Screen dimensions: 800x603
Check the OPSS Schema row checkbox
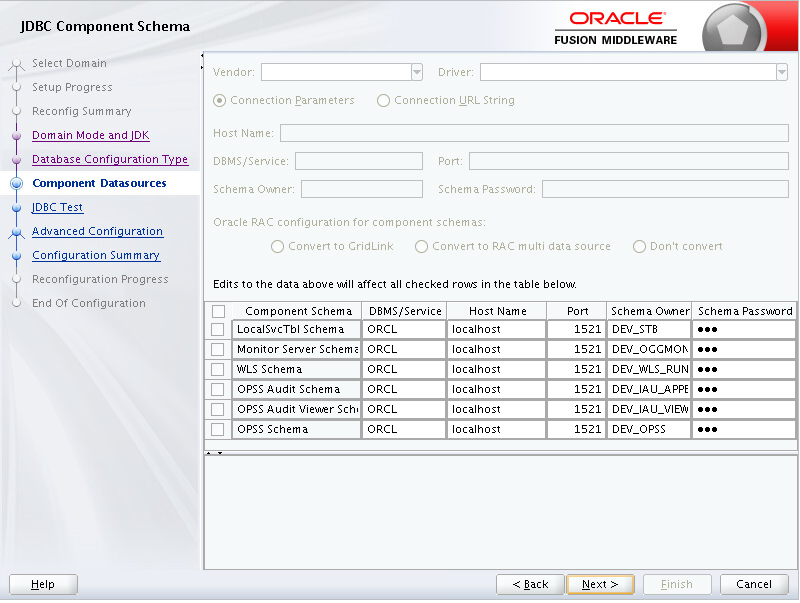click(x=218, y=430)
